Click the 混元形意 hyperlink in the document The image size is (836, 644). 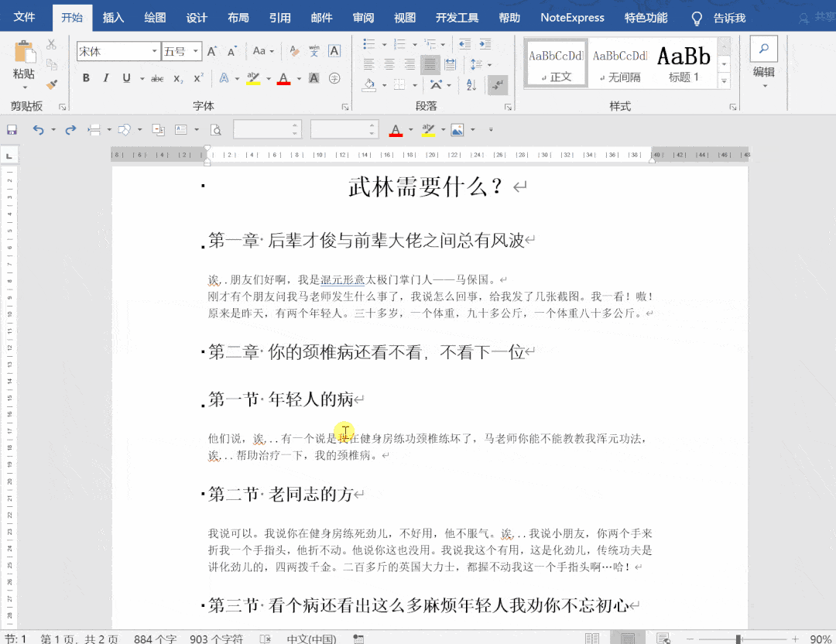point(342,278)
